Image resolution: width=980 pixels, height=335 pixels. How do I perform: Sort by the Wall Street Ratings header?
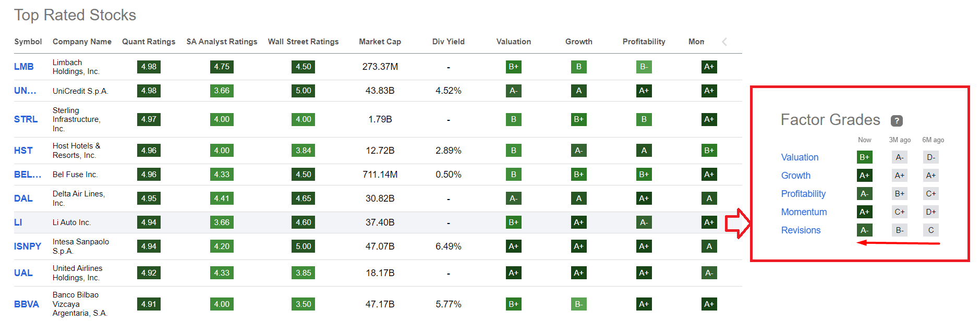click(x=303, y=42)
